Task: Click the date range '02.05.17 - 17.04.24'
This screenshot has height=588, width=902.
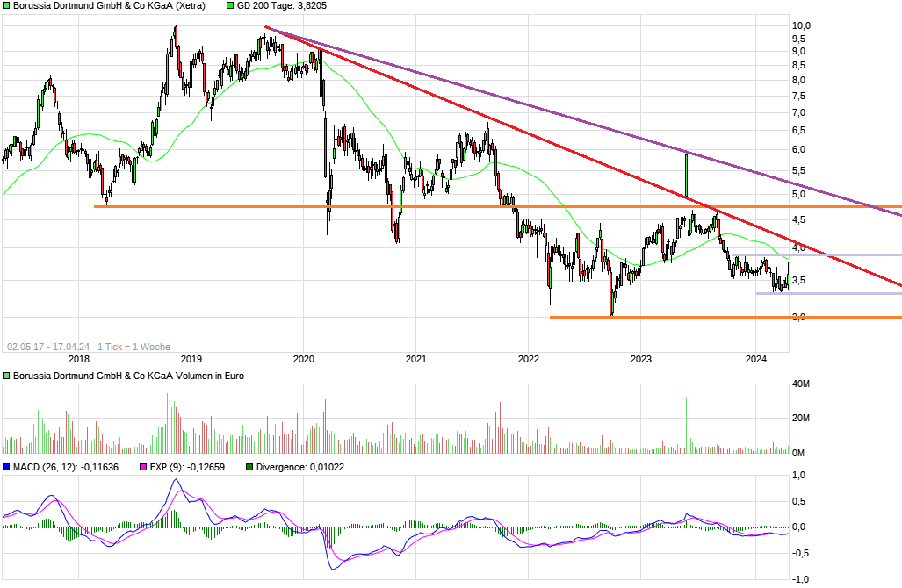Action: click(48, 347)
